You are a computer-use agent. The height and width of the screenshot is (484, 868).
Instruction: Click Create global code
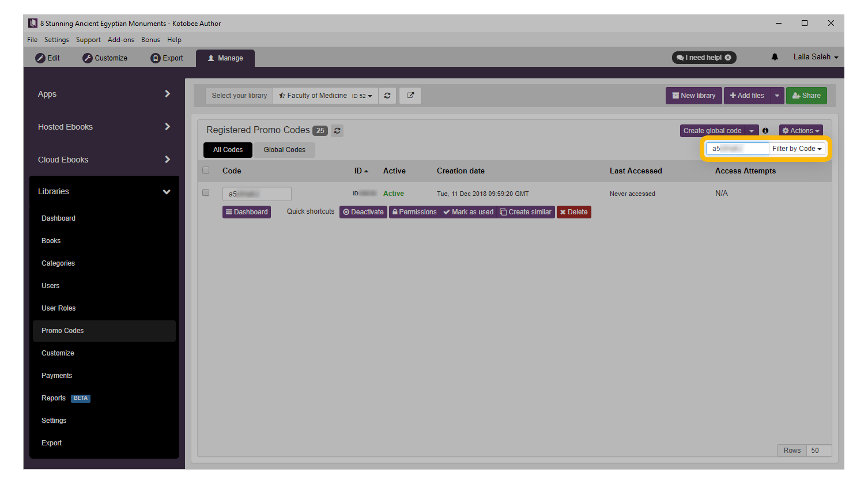[x=712, y=131]
